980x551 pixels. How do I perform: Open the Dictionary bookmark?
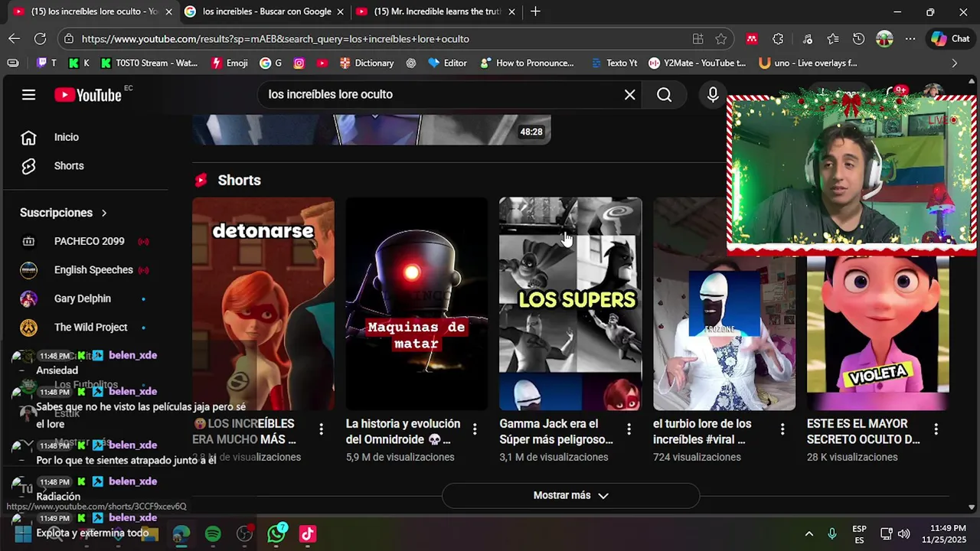pyautogui.click(x=367, y=63)
